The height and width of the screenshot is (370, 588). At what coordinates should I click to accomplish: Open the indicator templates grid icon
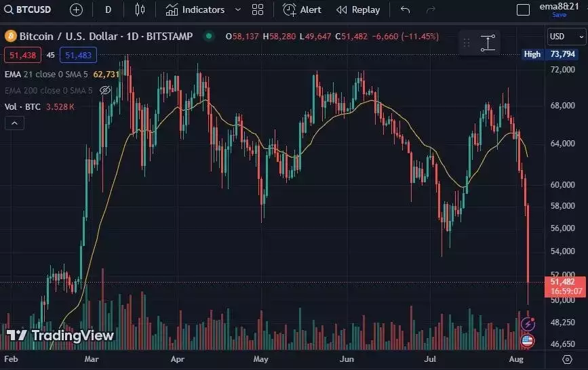point(258,9)
